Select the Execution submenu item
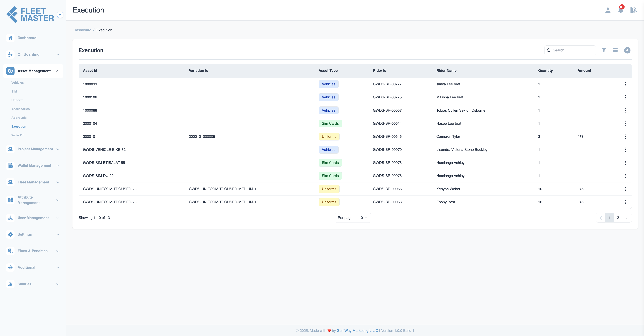 19,126
